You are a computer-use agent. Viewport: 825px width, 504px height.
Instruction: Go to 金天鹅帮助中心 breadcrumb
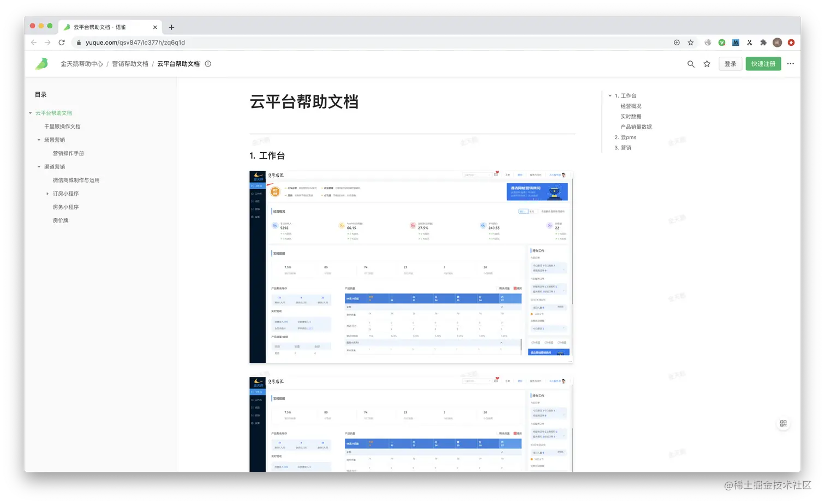(x=81, y=64)
